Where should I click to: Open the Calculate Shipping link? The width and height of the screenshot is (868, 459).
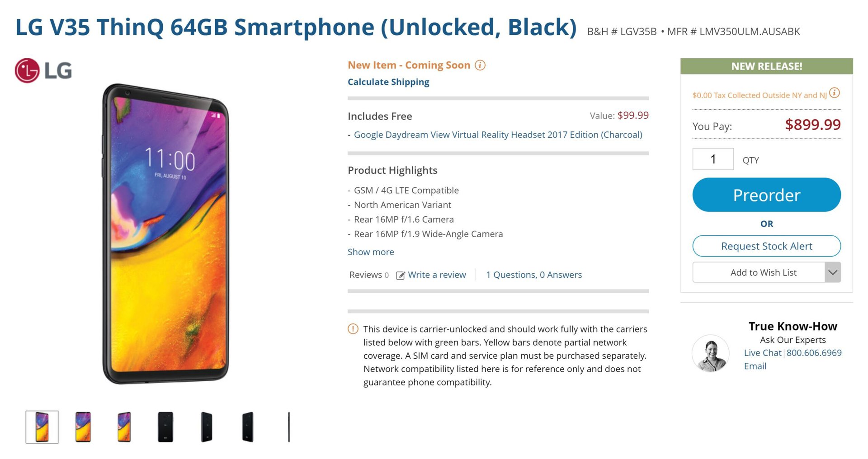(388, 82)
